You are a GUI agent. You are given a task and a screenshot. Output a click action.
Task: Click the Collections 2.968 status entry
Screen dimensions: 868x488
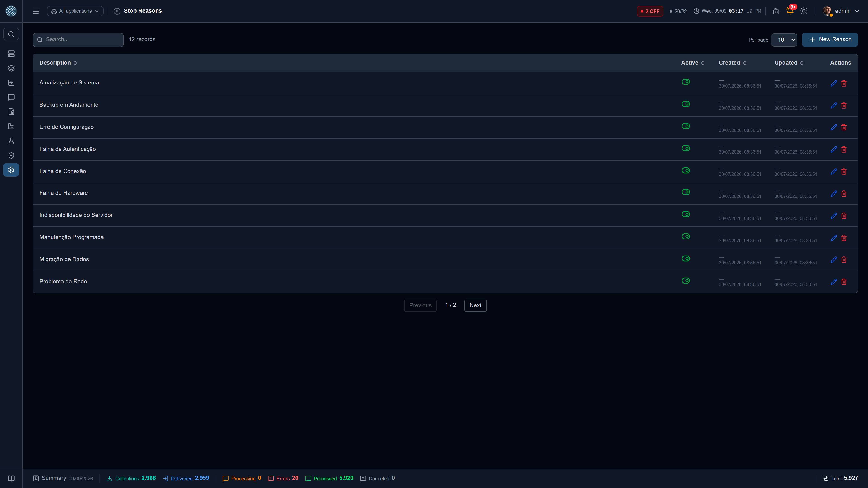[131, 478]
